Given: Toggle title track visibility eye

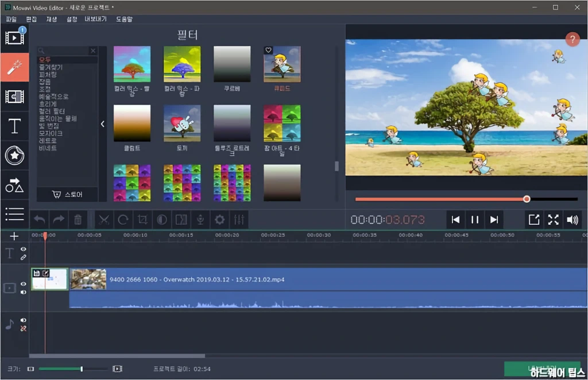Looking at the screenshot, I should click(x=23, y=250).
